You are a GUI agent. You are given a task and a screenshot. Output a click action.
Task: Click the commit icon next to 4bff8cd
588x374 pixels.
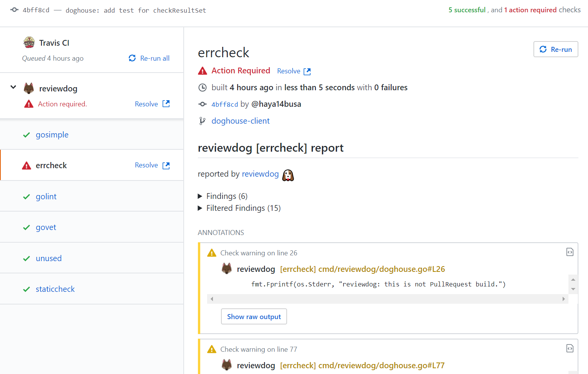[x=14, y=10]
